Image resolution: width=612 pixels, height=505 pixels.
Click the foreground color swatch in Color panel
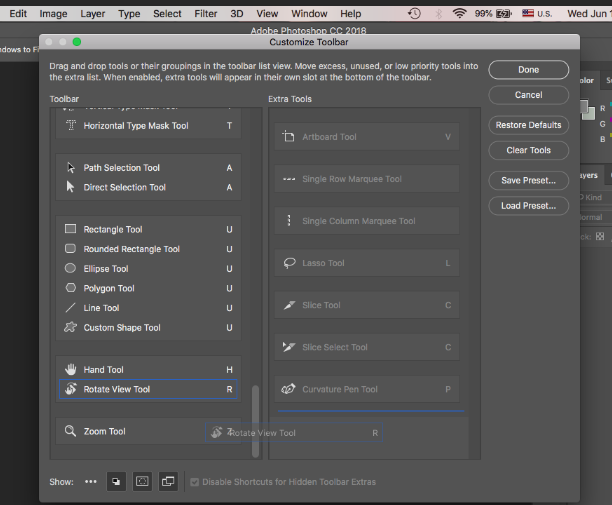tap(586, 107)
